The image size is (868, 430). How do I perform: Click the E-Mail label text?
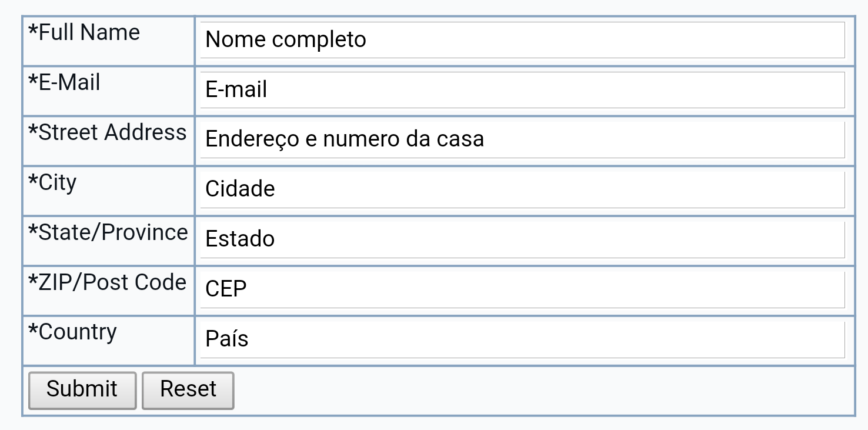pyautogui.click(x=69, y=83)
